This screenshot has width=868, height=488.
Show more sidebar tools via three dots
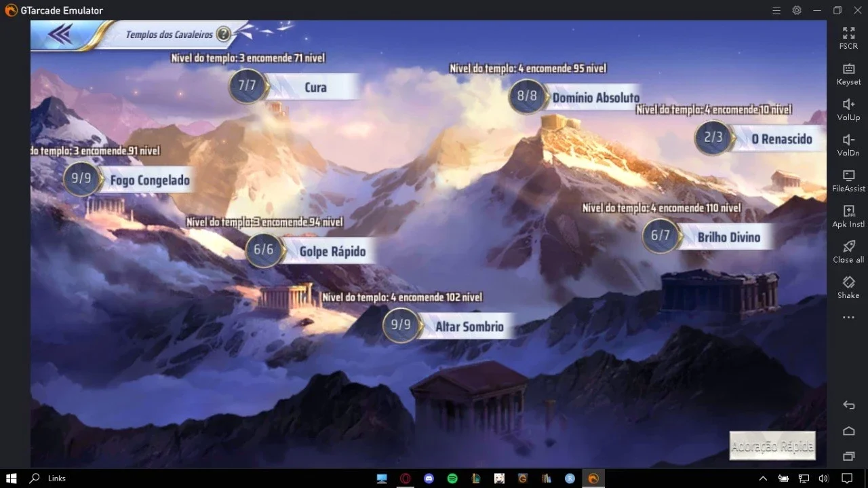pyautogui.click(x=848, y=318)
